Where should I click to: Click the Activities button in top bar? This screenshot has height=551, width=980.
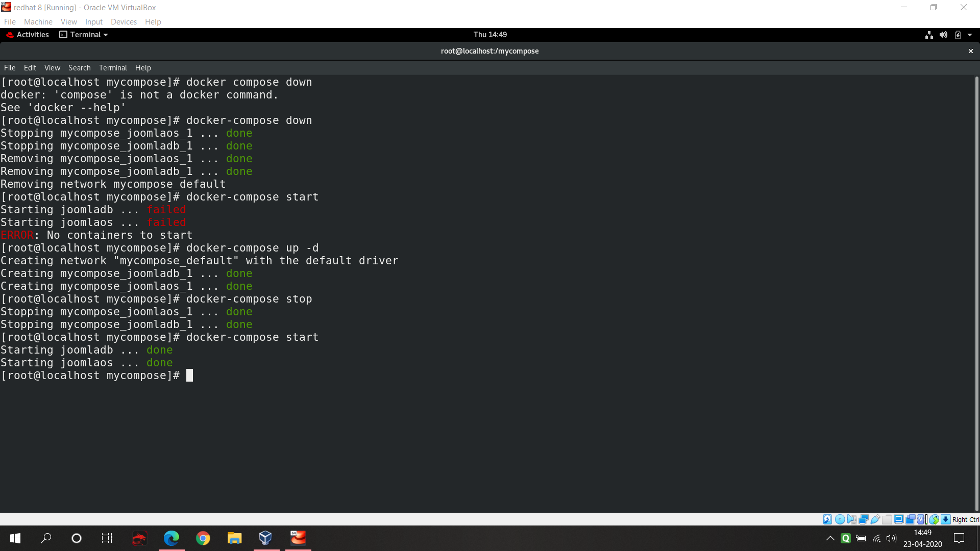[x=32, y=34]
